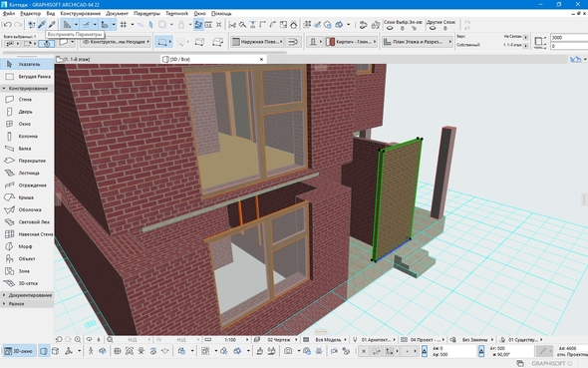Toggle the 3D-окно view button
The height and width of the screenshot is (368, 588).
(x=19, y=351)
